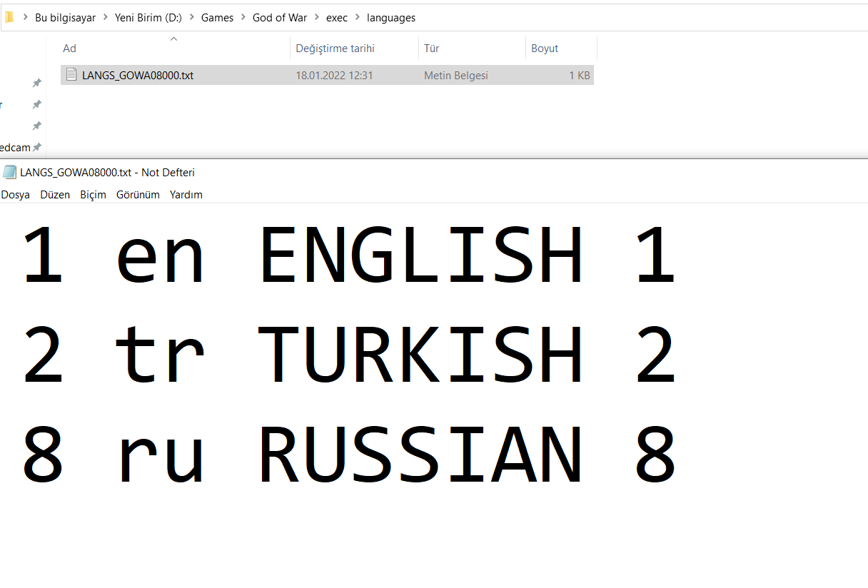This screenshot has width=868, height=588.
Task: Expand the chevron before Bu bilgisayar
Action: pyautogui.click(x=25, y=18)
